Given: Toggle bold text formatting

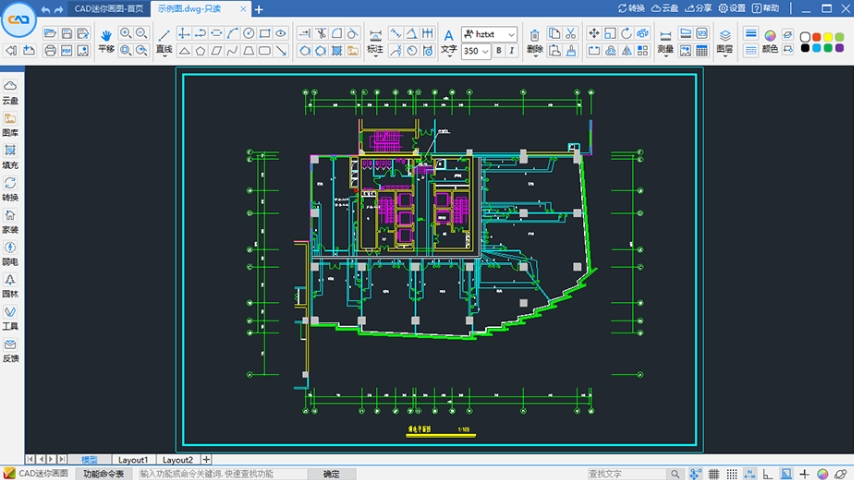Looking at the screenshot, I should (x=498, y=51).
